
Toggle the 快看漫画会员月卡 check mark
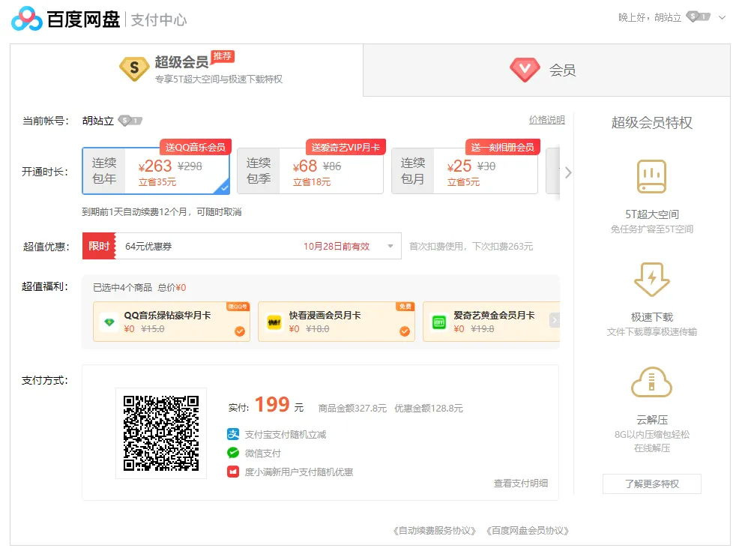[405, 331]
